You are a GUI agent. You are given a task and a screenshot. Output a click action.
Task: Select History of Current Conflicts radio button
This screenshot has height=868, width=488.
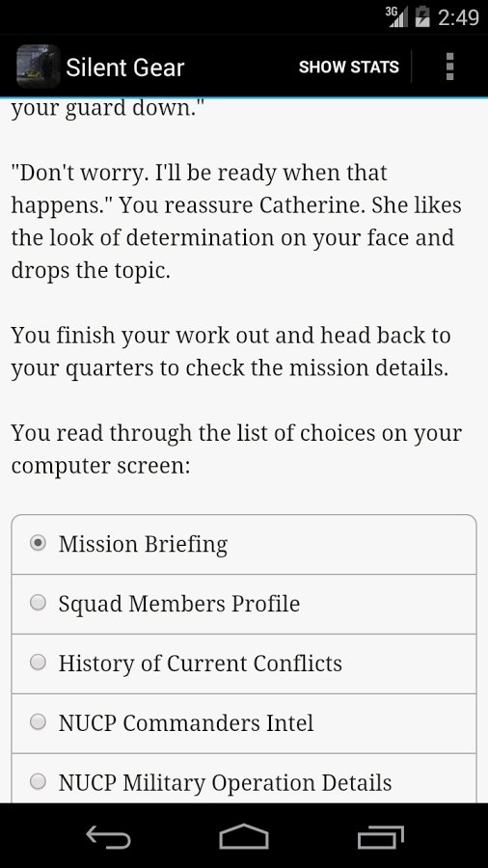(x=38, y=664)
